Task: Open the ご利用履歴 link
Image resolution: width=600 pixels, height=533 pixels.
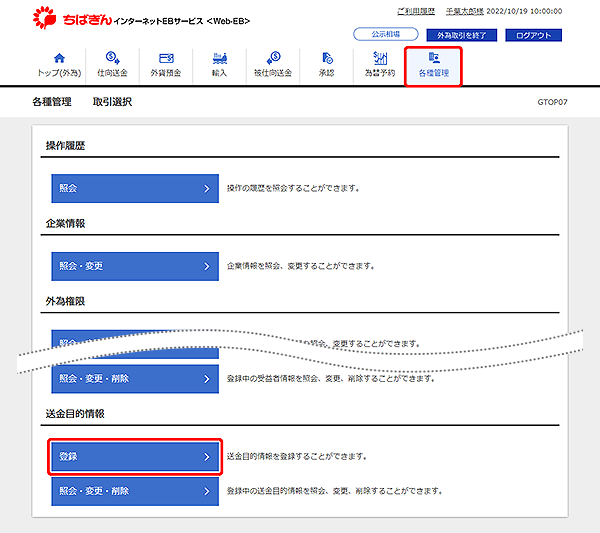Action: click(x=416, y=11)
